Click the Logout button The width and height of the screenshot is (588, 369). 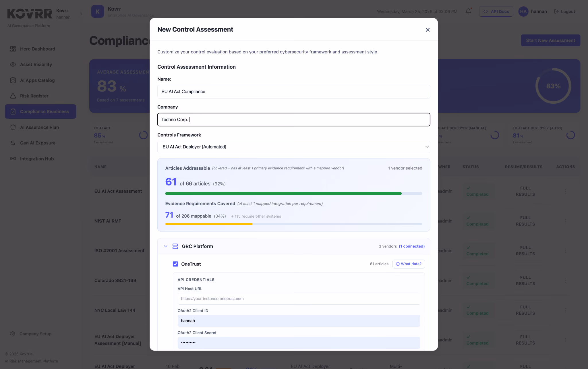pyautogui.click(x=564, y=11)
